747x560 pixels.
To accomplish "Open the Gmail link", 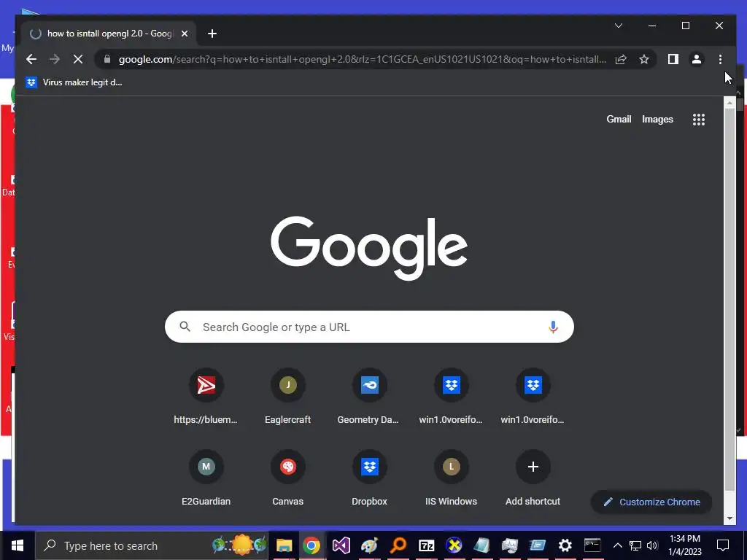I will [x=619, y=119].
